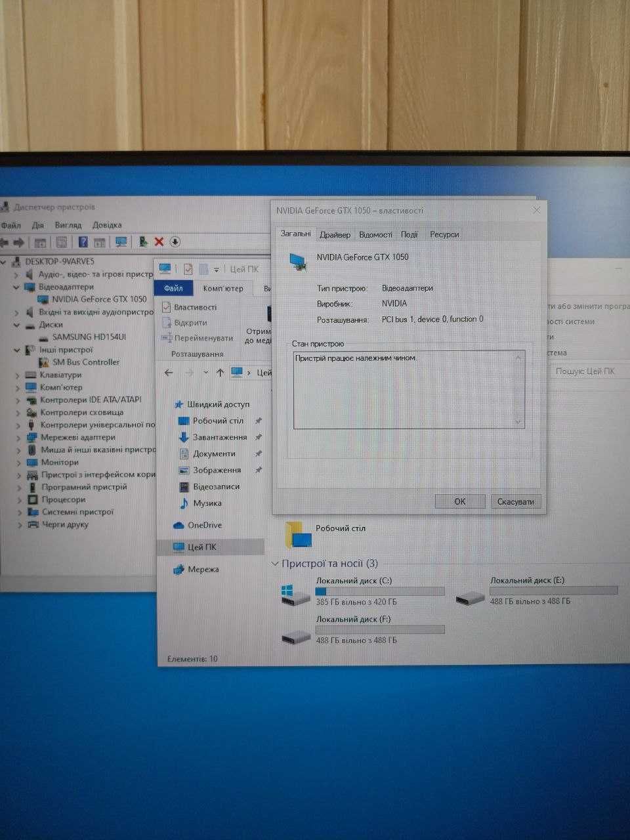Switch to the Відомості tab
630x840 pixels.
point(375,234)
